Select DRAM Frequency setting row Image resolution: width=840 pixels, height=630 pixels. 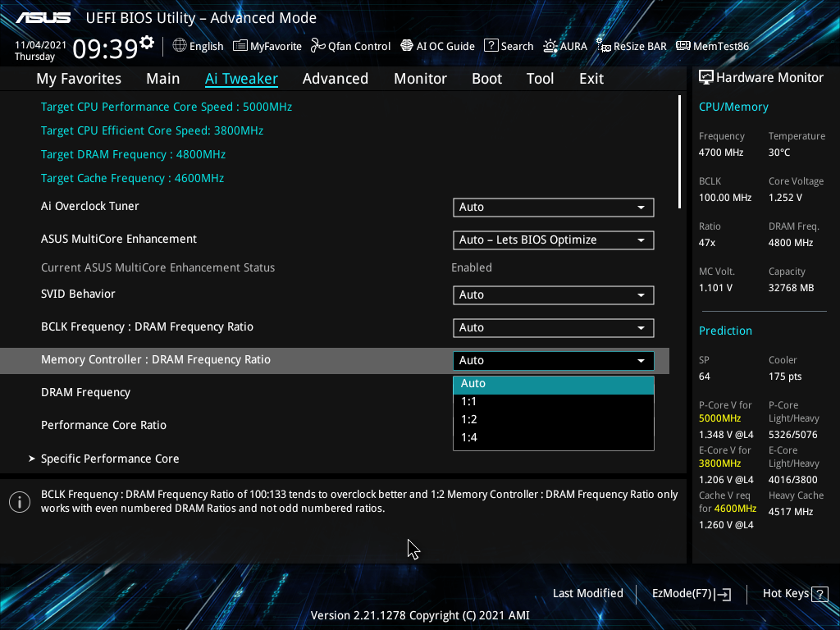click(x=85, y=393)
